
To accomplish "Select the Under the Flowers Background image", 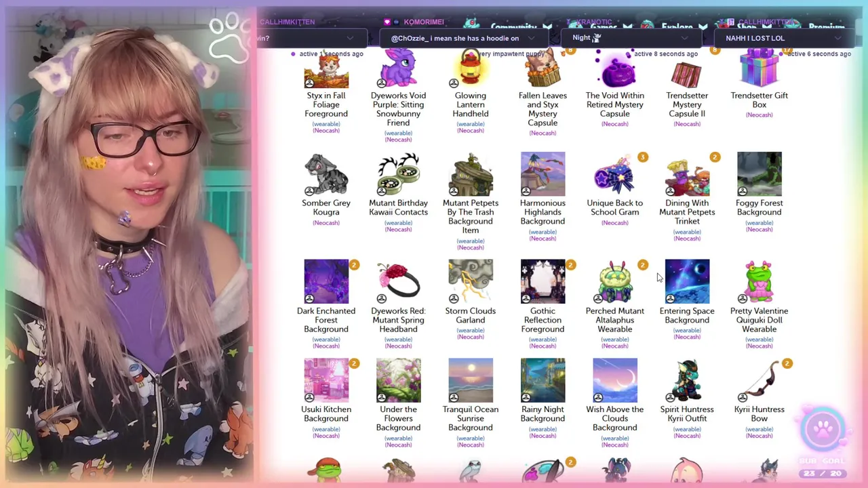I will [x=398, y=380].
